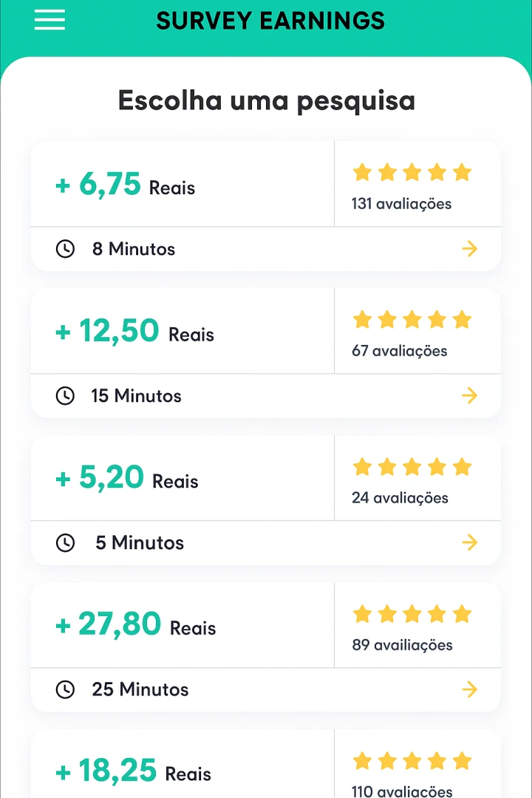The image size is (532, 798).
Task: Click the clock icon beside 8 Minutos
Action: [65, 249]
